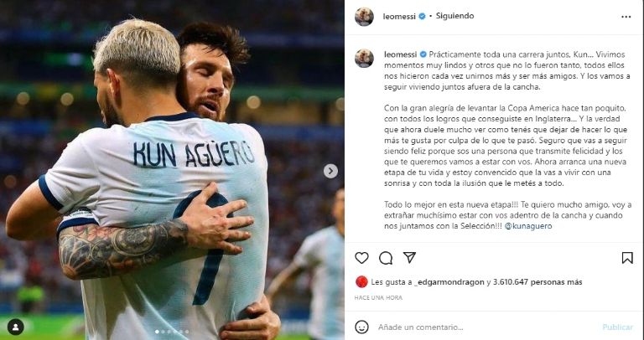Like the post with the heart icon
Viewport: 644px width, 340px height.
point(361,258)
